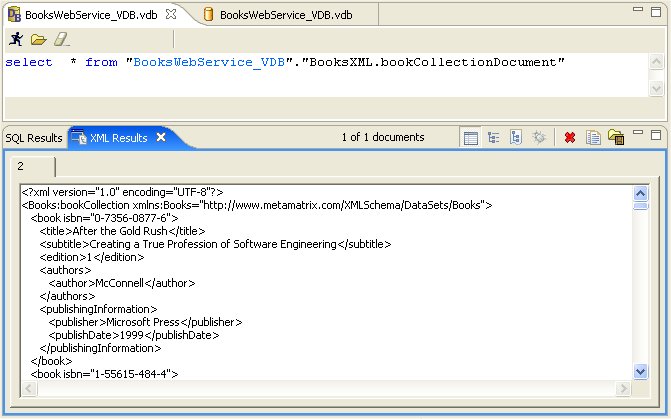Click the greyed-out bug icon in the results toolbar
671x419 pixels.
click(539, 138)
